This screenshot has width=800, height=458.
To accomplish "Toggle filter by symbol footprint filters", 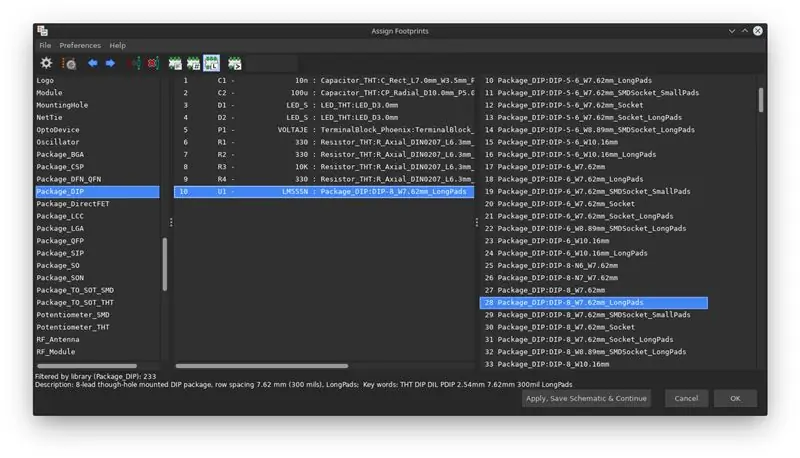I will [175, 63].
